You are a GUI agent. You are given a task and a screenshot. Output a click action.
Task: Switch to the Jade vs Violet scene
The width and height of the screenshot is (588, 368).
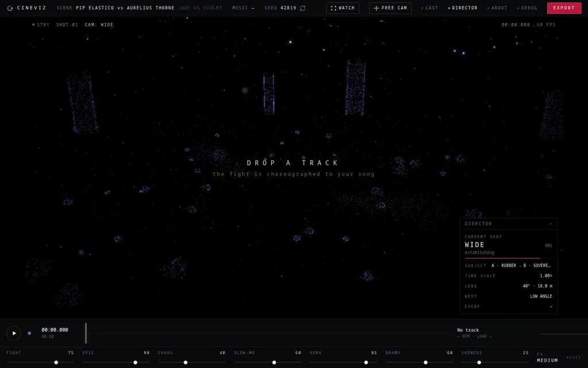pos(200,8)
